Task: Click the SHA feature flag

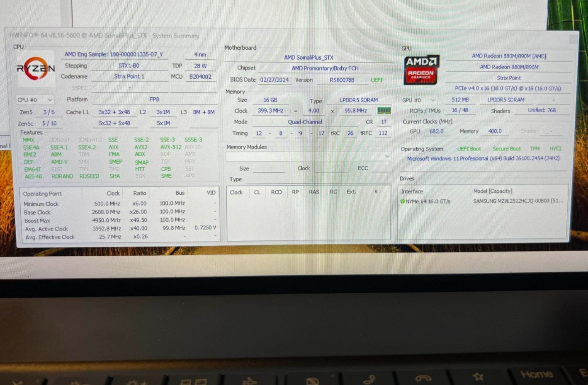Action: coord(115,176)
